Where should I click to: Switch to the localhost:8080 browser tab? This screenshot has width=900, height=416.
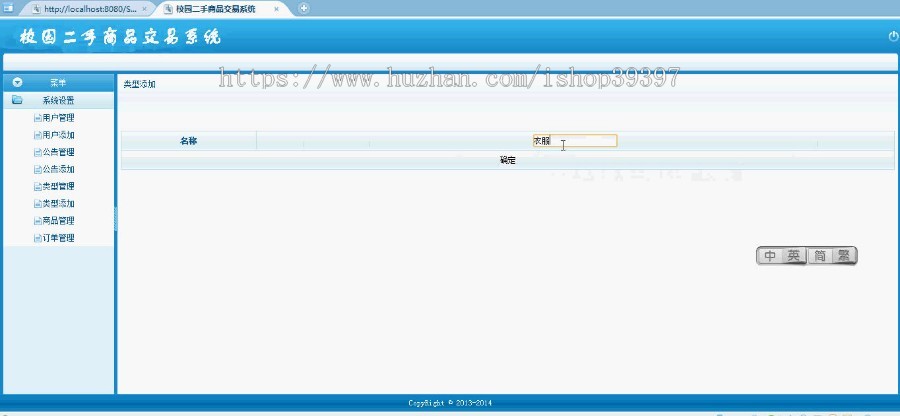(90, 9)
